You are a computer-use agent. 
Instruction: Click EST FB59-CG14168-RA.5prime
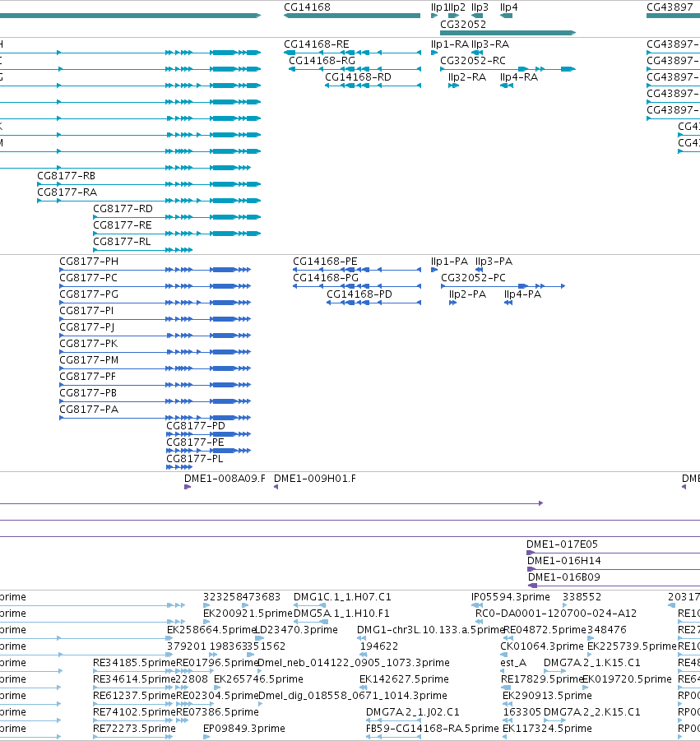(433, 729)
